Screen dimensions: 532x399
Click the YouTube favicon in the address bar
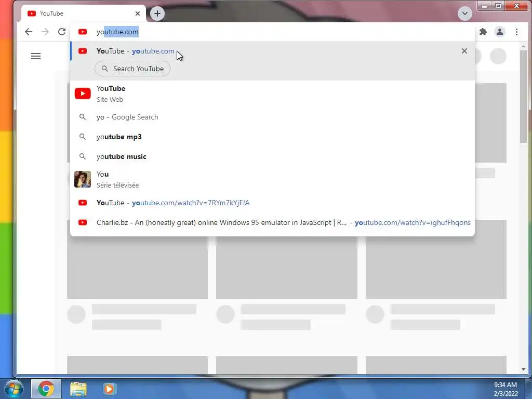83,32
